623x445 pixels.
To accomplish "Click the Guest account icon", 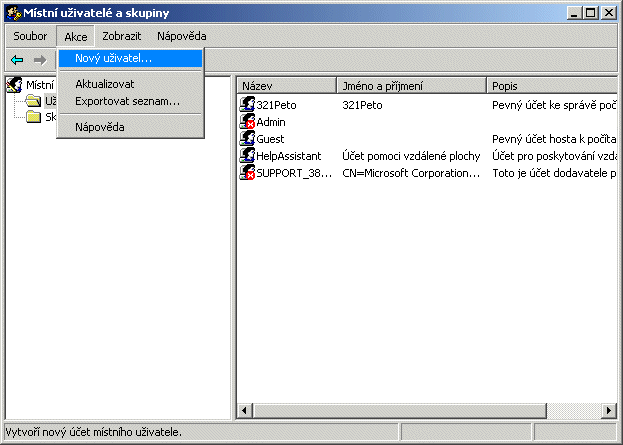I will 248,138.
